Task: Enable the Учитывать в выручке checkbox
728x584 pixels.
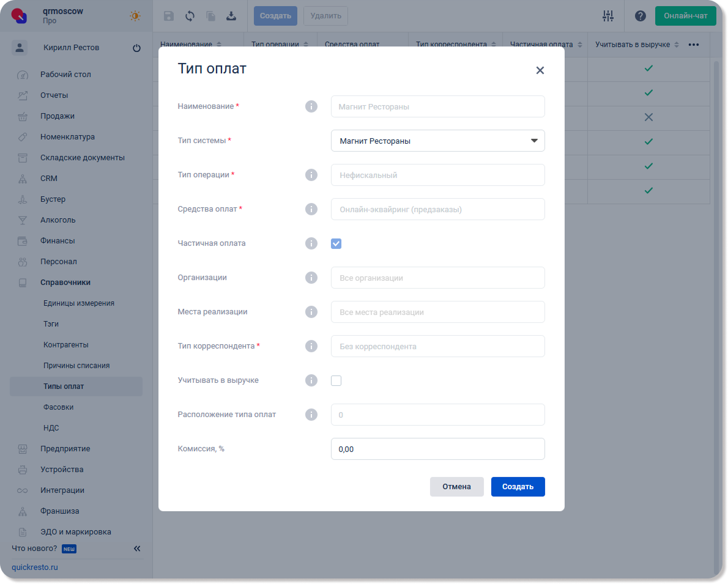Action: point(336,380)
